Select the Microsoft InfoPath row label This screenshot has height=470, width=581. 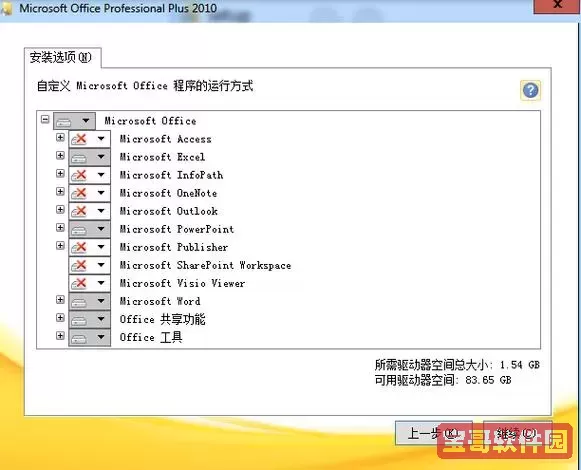(x=171, y=175)
